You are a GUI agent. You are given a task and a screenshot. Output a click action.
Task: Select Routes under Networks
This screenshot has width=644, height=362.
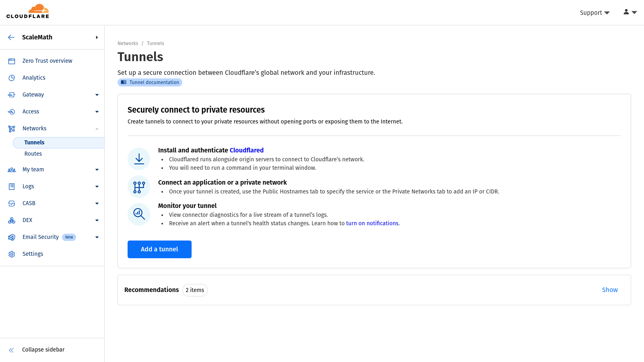pyautogui.click(x=33, y=154)
